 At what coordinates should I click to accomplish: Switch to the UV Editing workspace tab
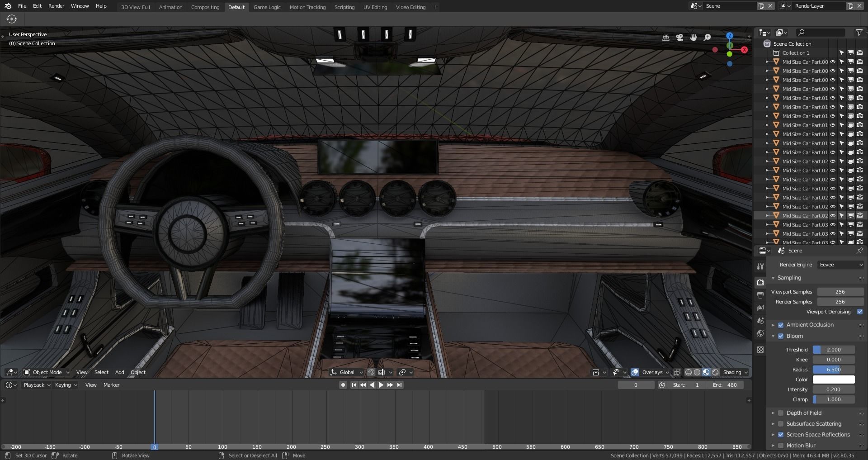click(375, 7)
